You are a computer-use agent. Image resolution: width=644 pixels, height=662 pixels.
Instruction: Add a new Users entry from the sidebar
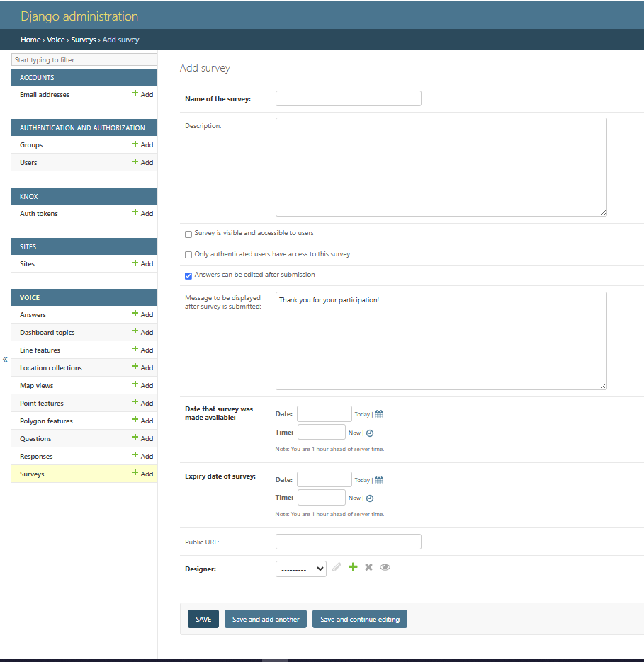(x=147, y=162)
